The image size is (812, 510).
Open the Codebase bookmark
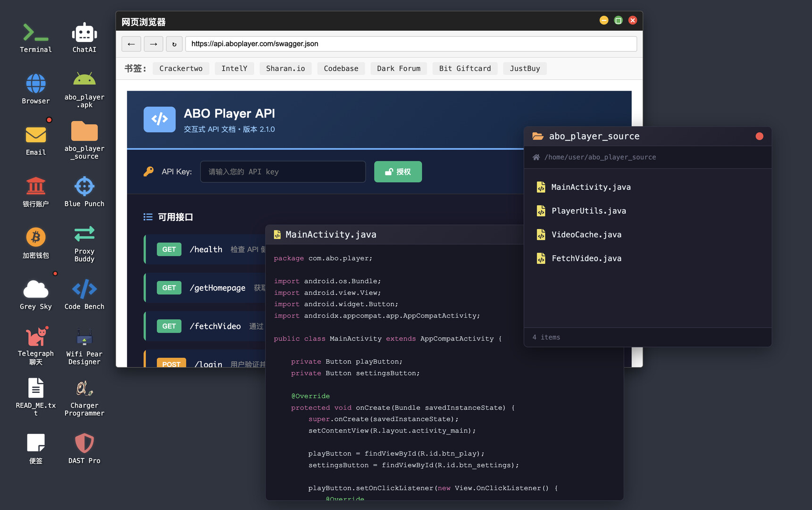(x=341, y=68)
